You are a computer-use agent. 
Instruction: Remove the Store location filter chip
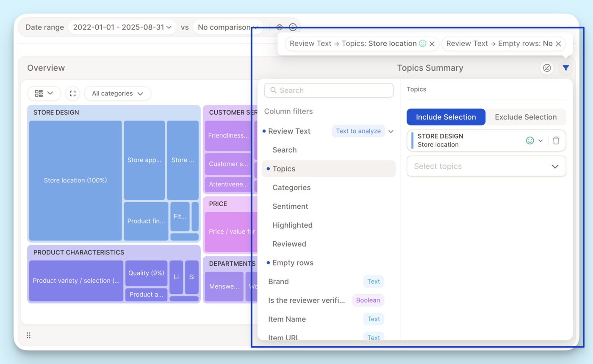pos(432,44)
